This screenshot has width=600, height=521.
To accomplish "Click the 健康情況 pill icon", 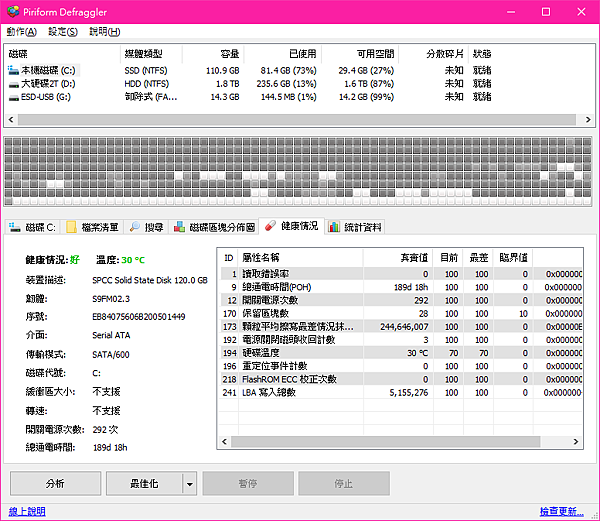I will click(x=270, y=226).
